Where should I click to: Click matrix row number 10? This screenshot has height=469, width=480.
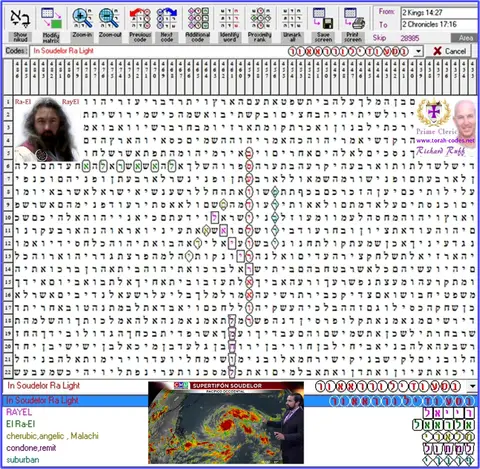point(8,217)
